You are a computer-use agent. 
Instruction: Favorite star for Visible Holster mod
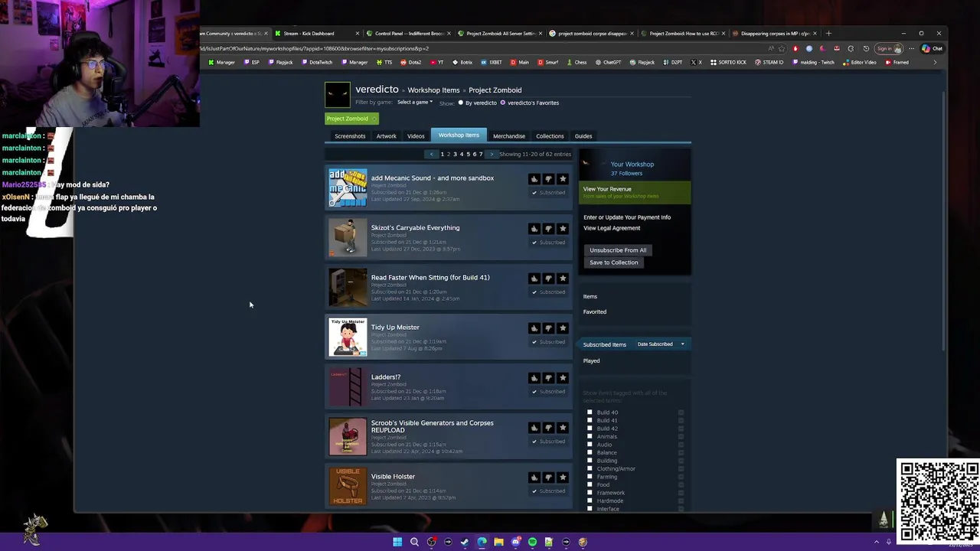coord(563,478)
